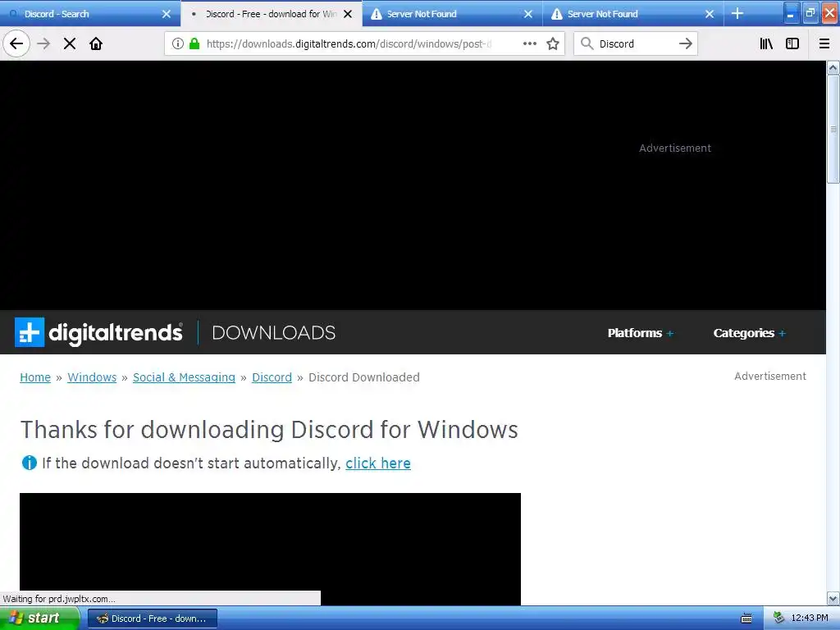
Task: Click 'Thanks for downloading Discord for Windows' heading
Action: tap(269, 430)
